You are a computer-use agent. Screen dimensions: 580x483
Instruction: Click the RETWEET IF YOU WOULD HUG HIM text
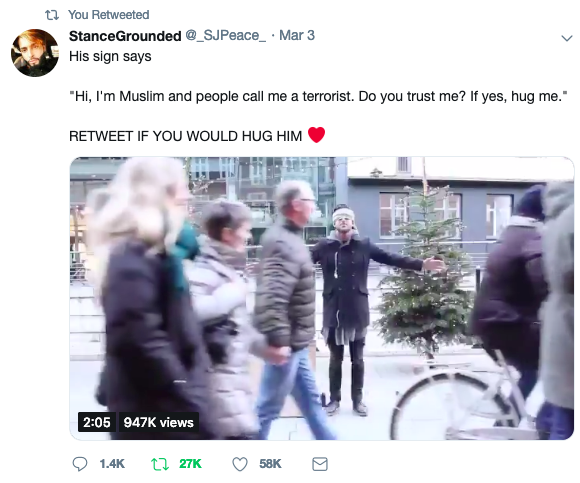[186, 136]
